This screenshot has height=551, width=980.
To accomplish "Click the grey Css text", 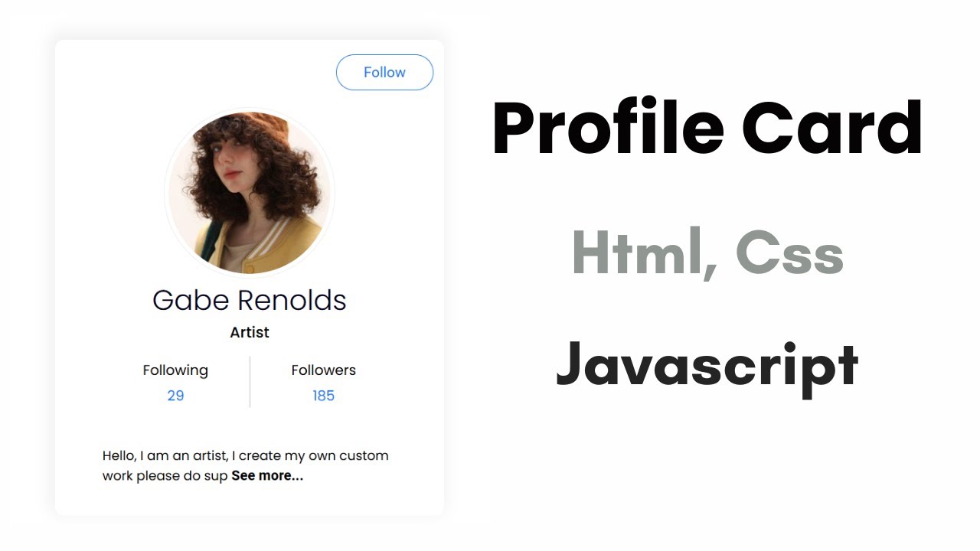I will point(789,254).
